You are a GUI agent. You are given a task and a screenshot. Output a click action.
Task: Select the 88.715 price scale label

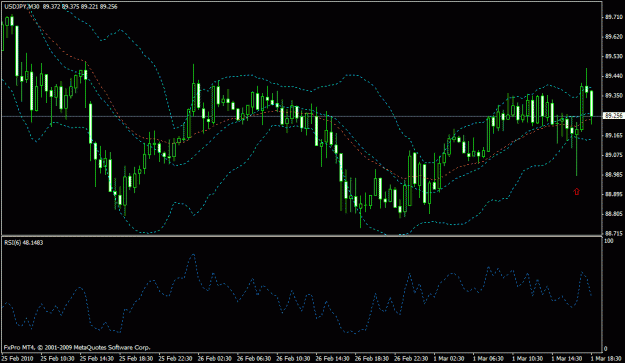[613, 233]
